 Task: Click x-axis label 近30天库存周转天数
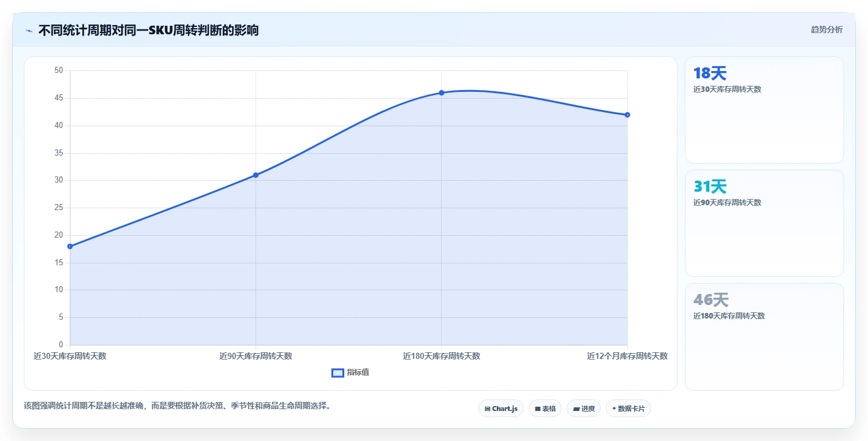click(70, 356)
